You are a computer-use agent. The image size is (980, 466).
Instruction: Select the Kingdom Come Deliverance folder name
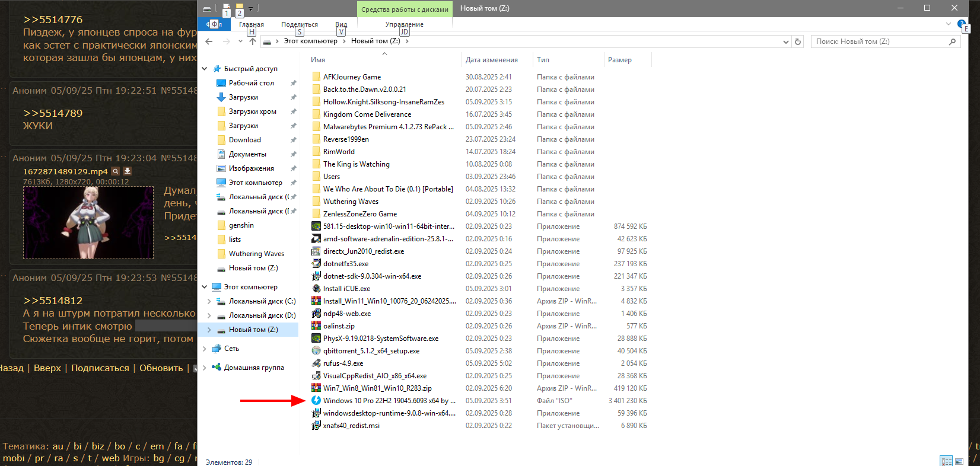tap(367, 114)
